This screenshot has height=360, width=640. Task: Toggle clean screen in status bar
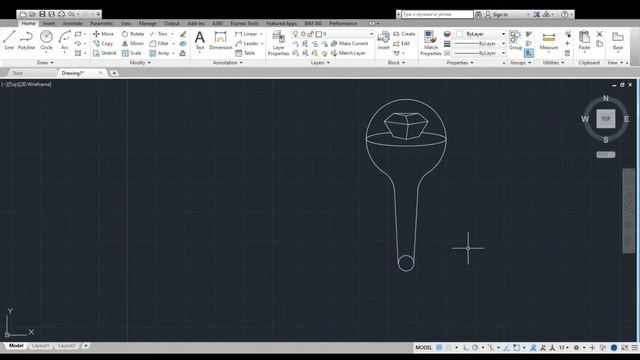[624, 348]
